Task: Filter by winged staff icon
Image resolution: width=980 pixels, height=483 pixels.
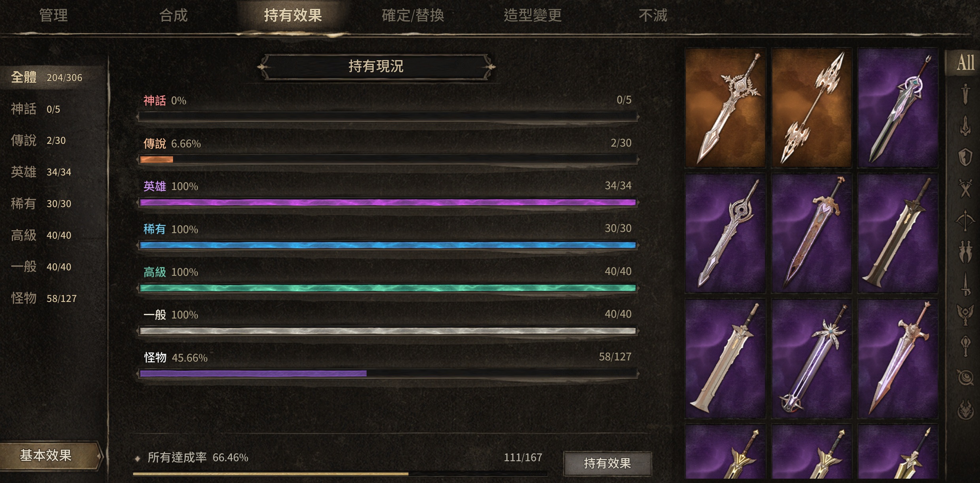Action: coord(965,315)
